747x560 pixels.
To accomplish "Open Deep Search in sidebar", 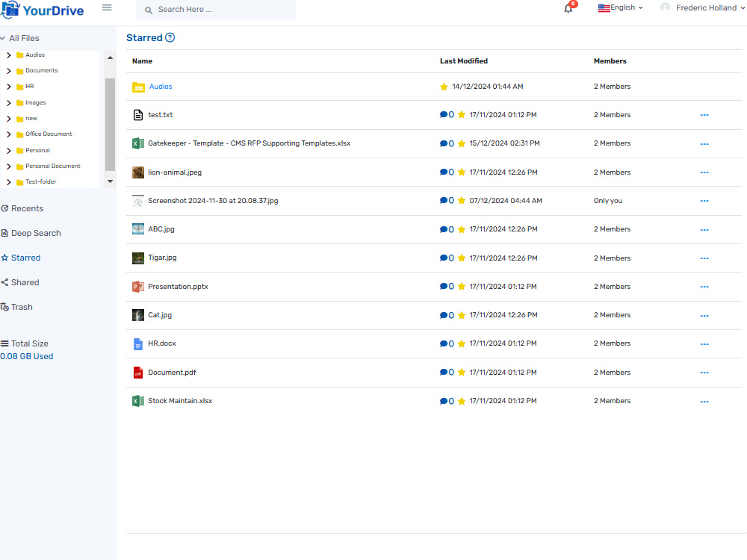I will click(x=31, y=233).
